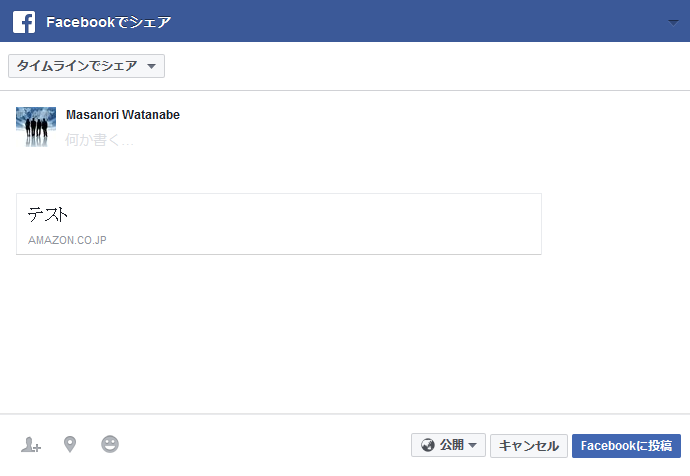The width and height of the screenshot is (690, 476).
Task: Tag friends with the person-plus icon
Action: click(31, 445)
